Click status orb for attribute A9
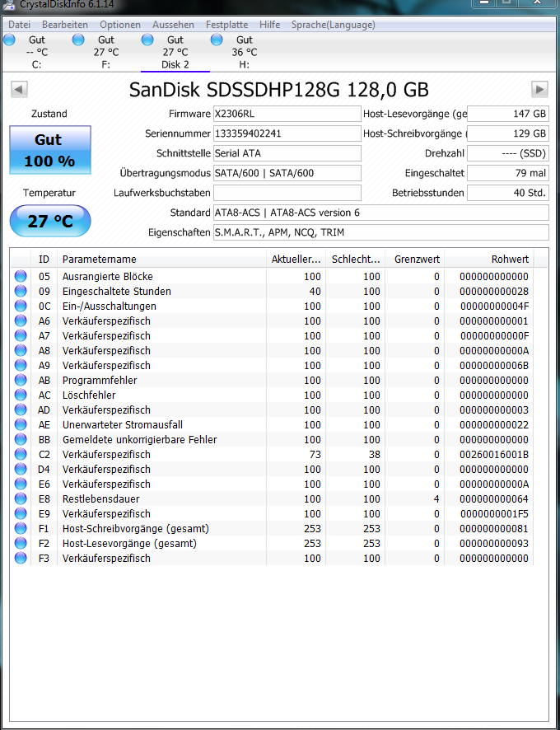The width and height of the screenshot is (560, 730). tap(21, 366)
